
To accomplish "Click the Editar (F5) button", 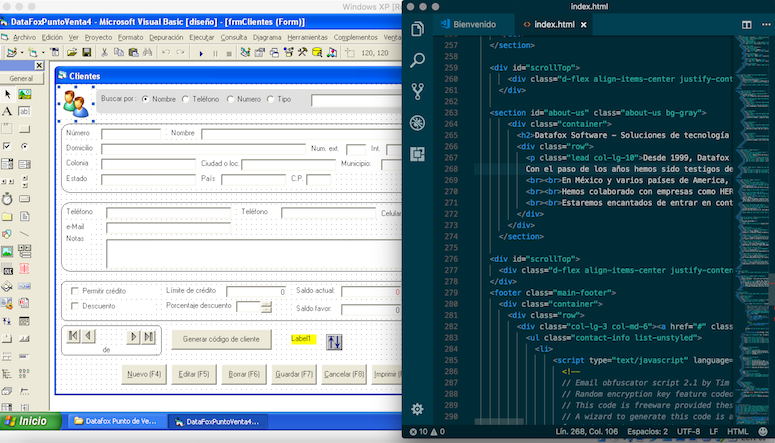I will tap(194, 374).
